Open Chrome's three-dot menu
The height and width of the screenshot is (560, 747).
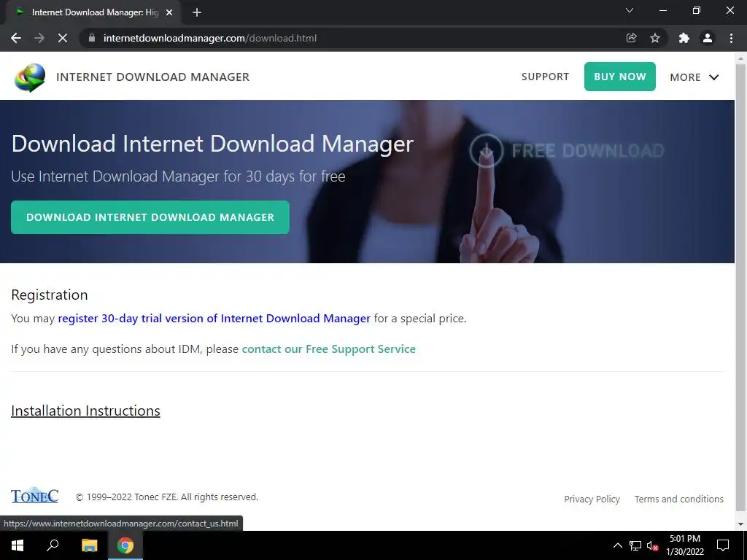[x=731, y=38]
